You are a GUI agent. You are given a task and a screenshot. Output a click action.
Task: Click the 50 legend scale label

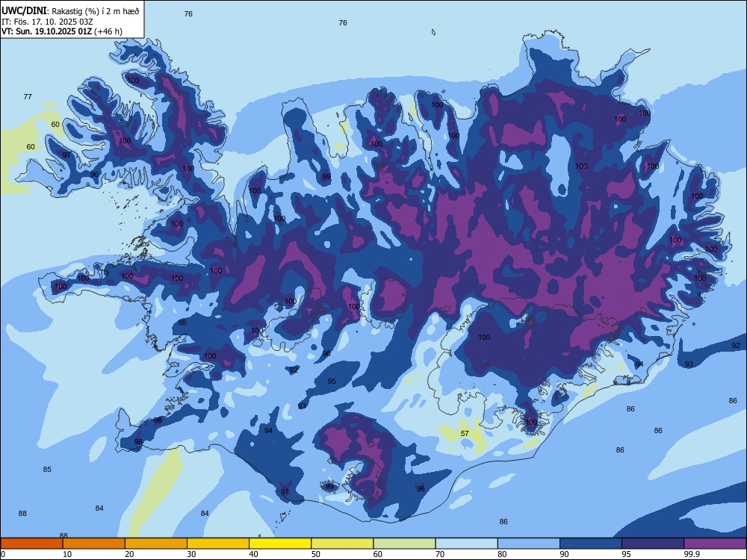pos(315,554)
